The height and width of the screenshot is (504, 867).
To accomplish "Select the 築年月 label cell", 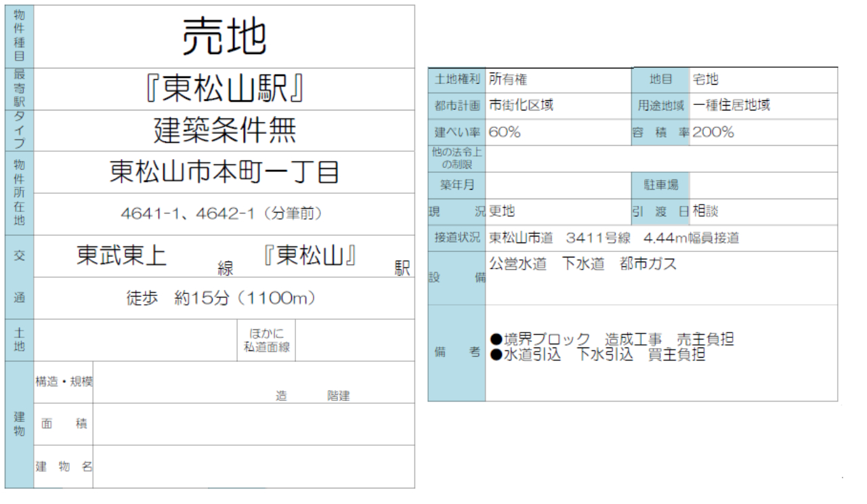I will coord(457,185).
